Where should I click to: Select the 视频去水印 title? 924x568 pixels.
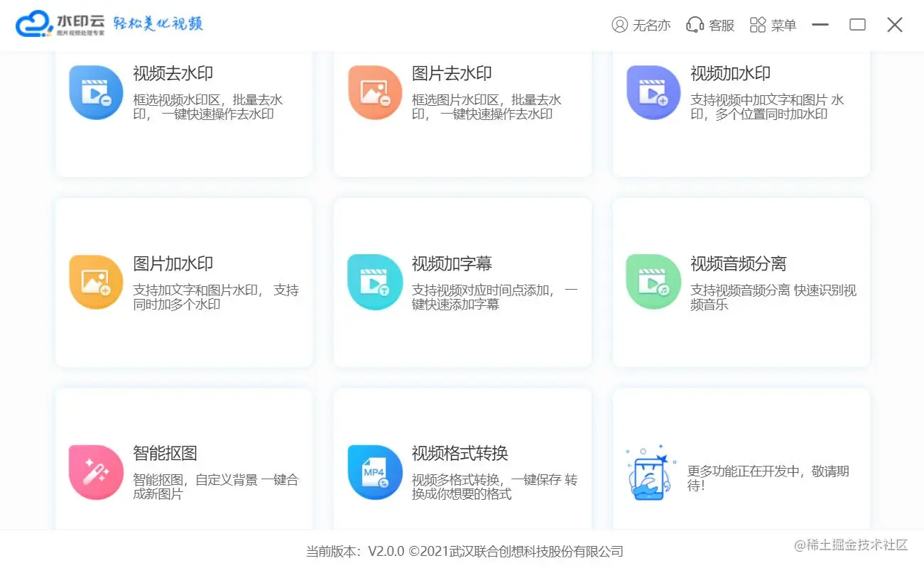point(173,73)
